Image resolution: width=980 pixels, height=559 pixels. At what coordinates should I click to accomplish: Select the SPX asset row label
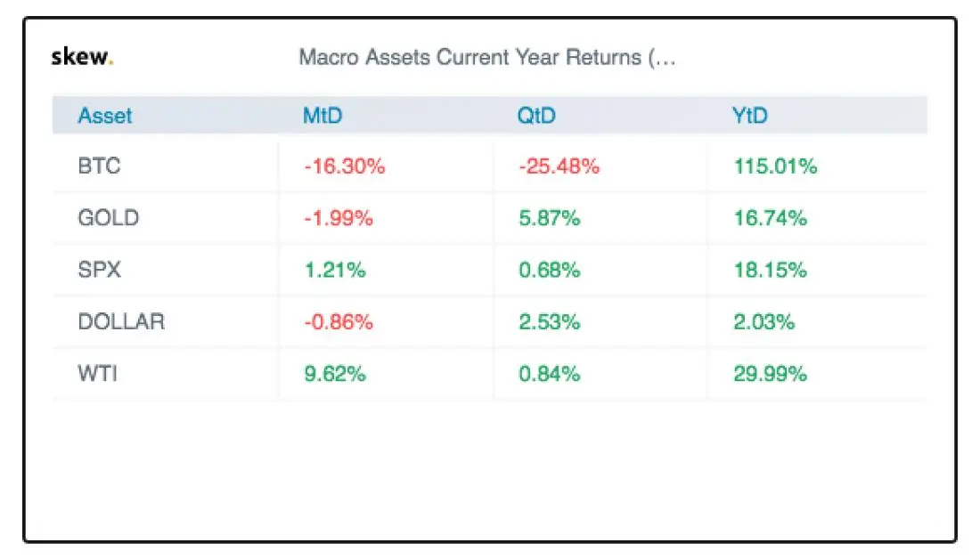(98, 270)
